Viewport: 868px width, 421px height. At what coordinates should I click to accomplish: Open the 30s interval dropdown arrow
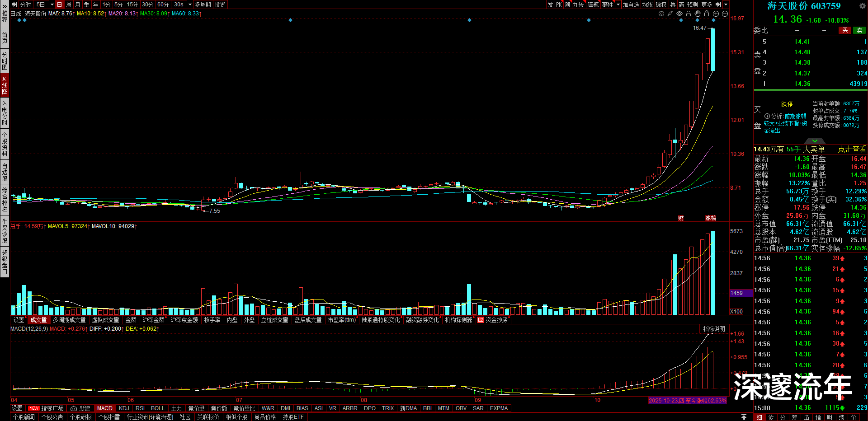[x=190, y=5]
